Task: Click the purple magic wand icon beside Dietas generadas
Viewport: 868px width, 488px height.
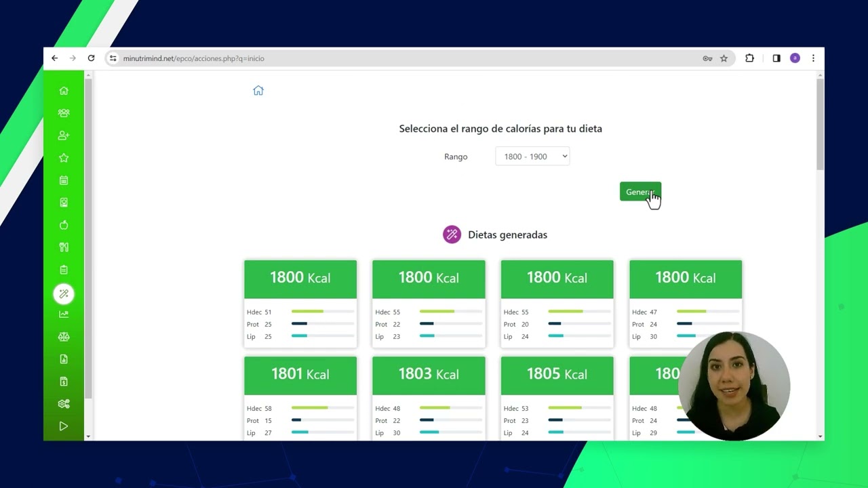Action: pos(452,235)
